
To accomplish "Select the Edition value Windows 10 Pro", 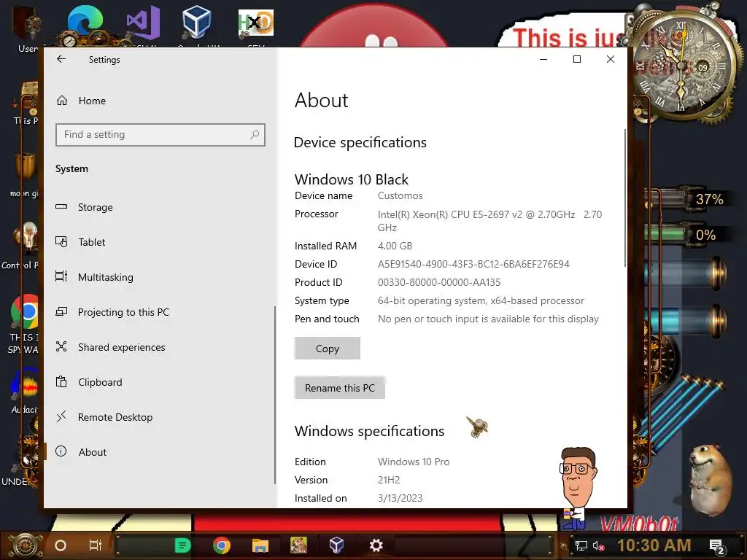I will pos(414,462).
